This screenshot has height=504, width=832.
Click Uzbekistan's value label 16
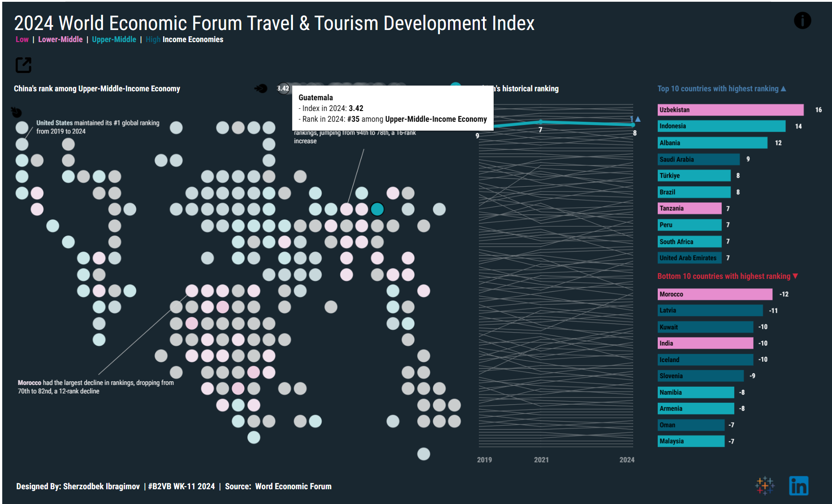(x=819, y=110)
